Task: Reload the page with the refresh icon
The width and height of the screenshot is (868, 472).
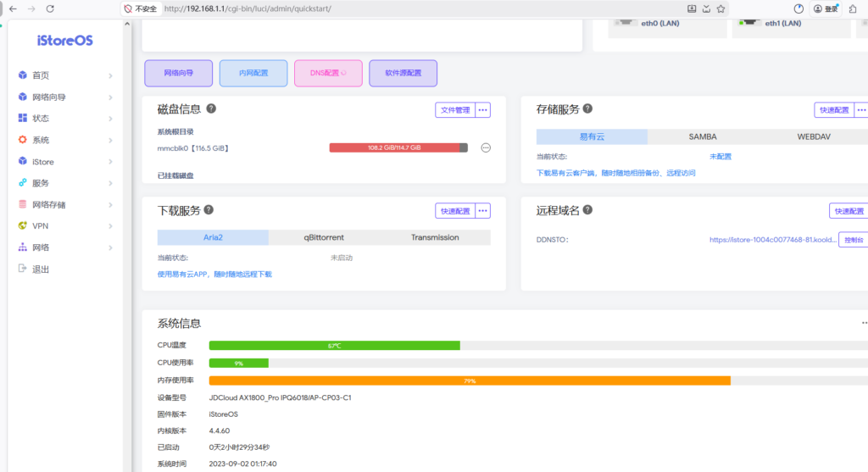Action: pos(50,8)
